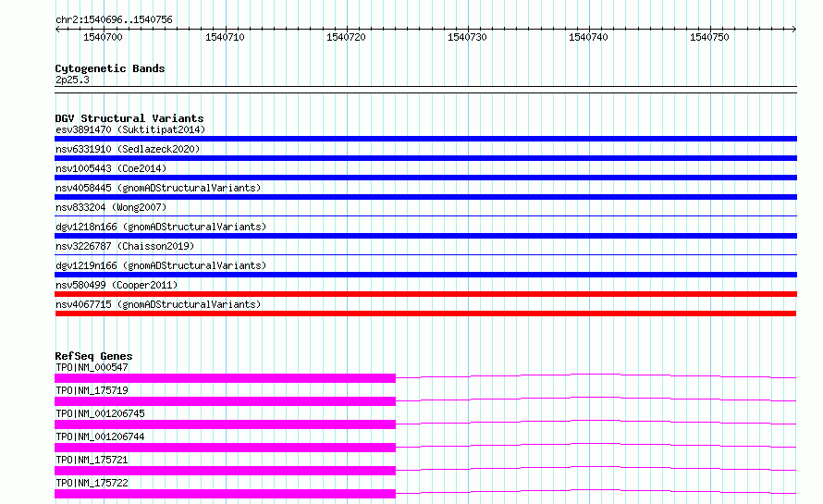Click the 1540740 ruler position label
The height and width of the screenshot is (504, 823).
[x=588, y=37]
